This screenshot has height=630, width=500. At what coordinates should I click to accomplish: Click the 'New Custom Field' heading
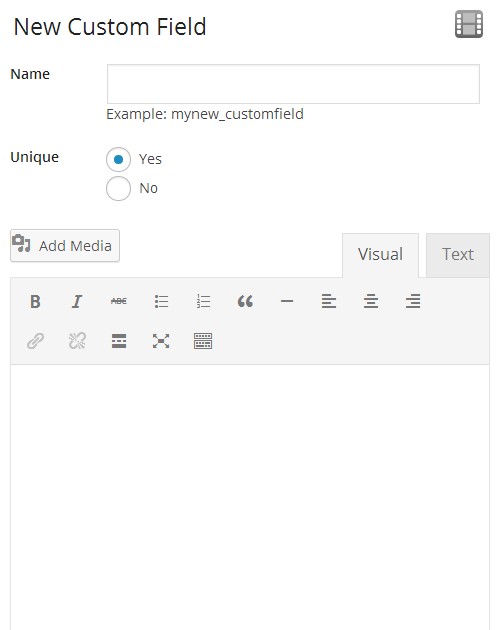coord(110,27)
